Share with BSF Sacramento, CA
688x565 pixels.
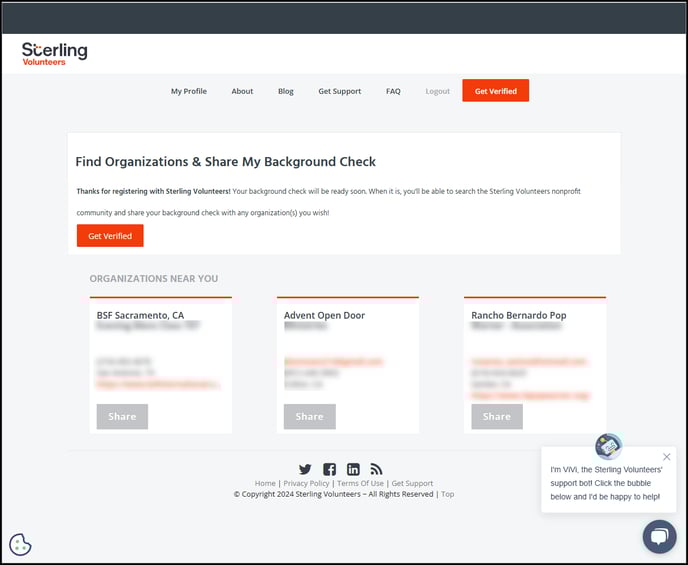tap(122, 416)
